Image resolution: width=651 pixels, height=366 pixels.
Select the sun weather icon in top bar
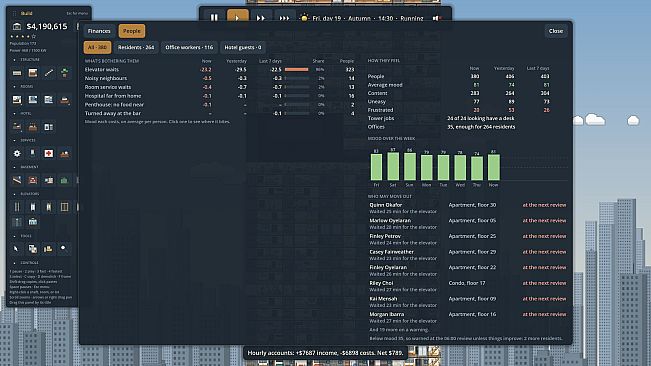pos(304,18)
